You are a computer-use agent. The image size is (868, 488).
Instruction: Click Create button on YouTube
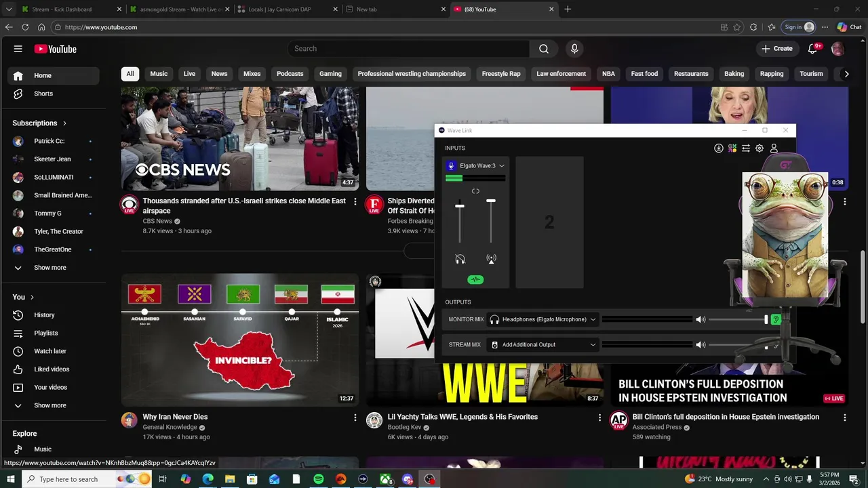pyautogui.click(x=776, y=49)
